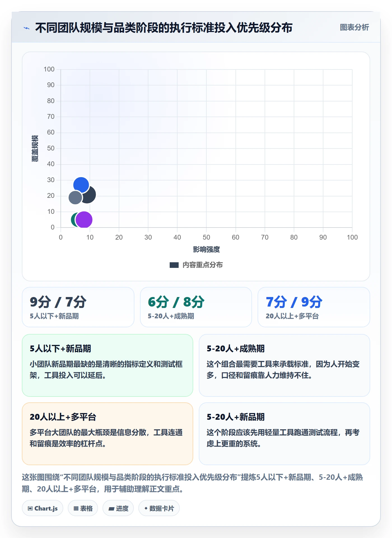This screenshot has height=538, width=392.
Task: Click the 图表分析 label in header
Action: [x=354, y=27]
